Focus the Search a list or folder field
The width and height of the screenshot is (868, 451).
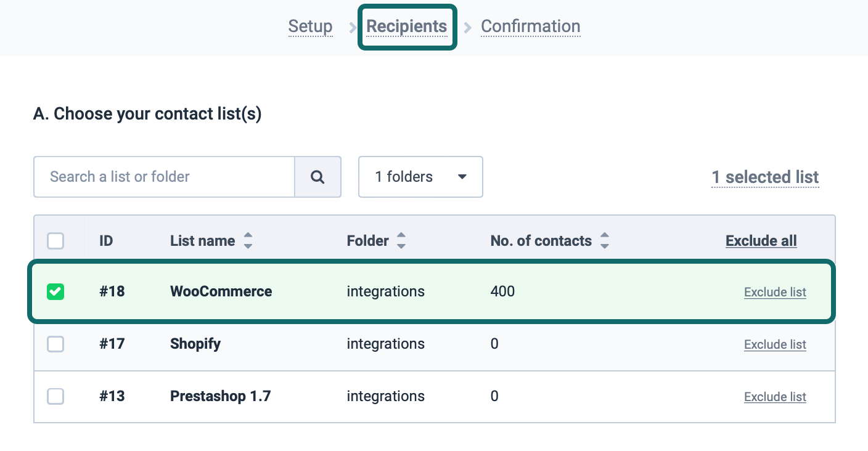tap(164, 177)
